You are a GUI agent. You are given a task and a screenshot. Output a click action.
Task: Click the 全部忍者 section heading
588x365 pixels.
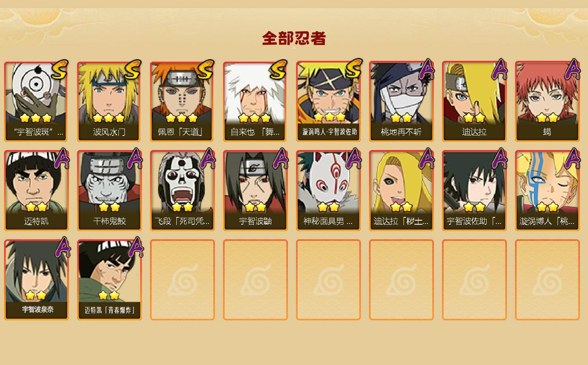tap(294, 39)
